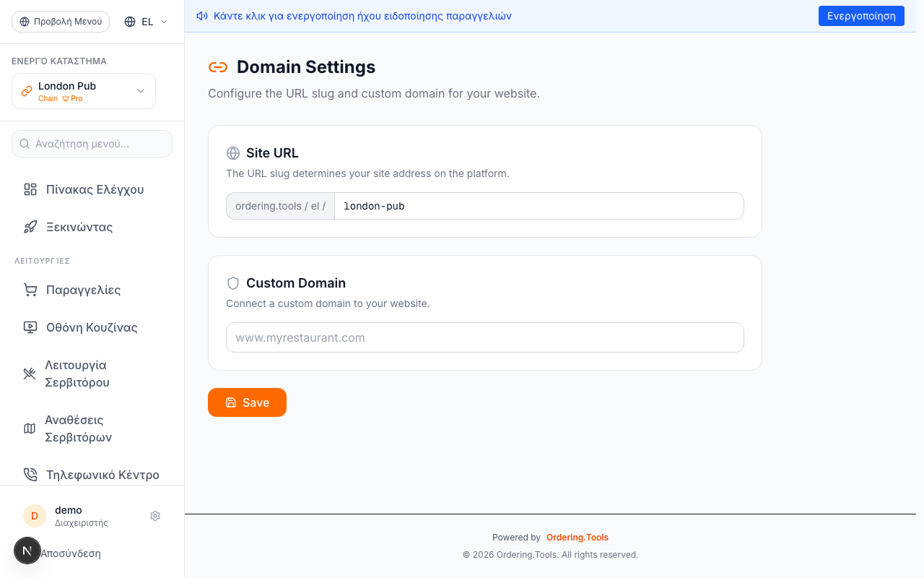Image resolution: width=924 pixels, height=578 pixels.
Task: Click the magnifier icon in search box
Action: pos(25,144)
